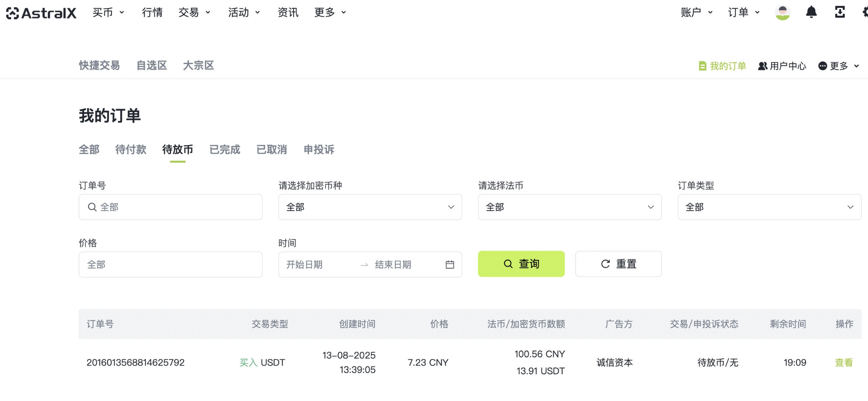This screenshot has width=868, height=401.
Task: Click the user avatar
Action: click(783, 13)
